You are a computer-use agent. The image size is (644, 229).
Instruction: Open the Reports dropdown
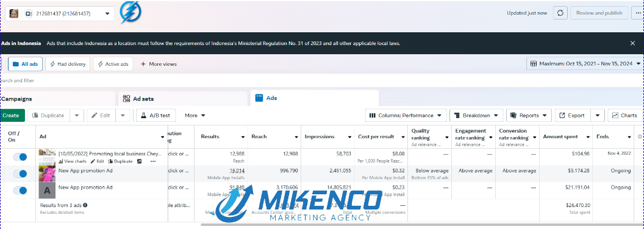pyautogui.click(x=529, y=115)
